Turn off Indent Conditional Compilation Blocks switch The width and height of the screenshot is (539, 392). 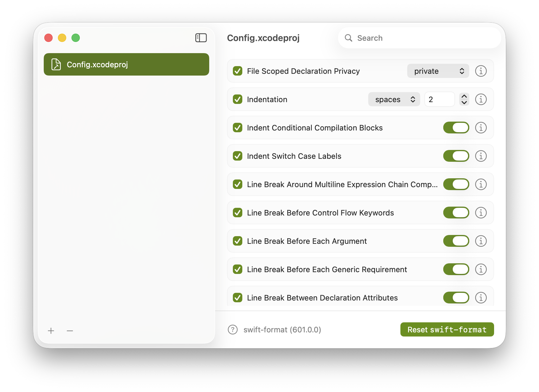(456, 128)
